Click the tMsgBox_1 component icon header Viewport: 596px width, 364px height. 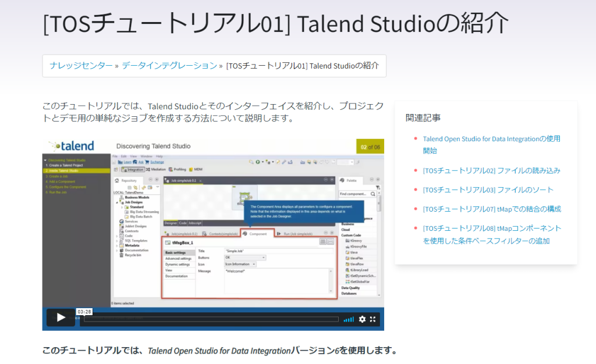pyautogui.click(x=168, y=242)
